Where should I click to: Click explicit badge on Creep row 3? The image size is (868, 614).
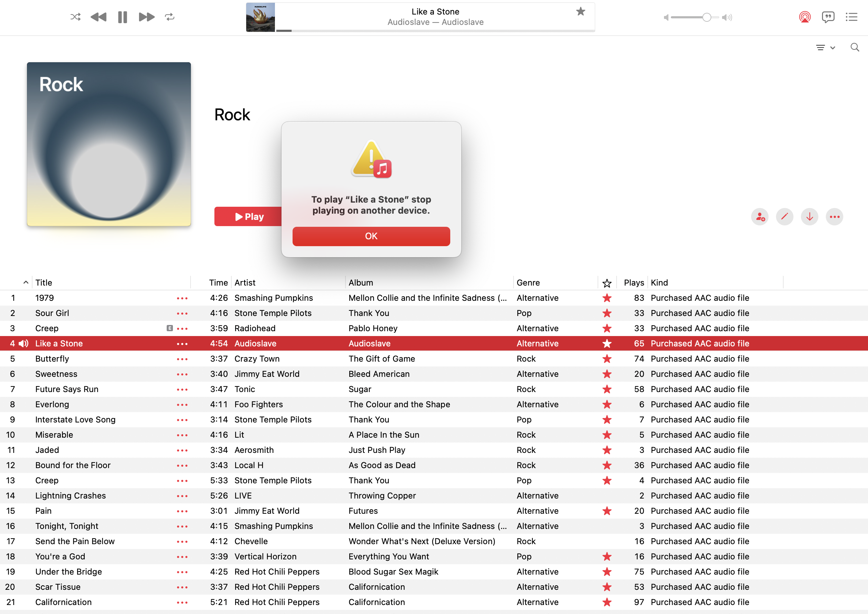tap(169, 328)
